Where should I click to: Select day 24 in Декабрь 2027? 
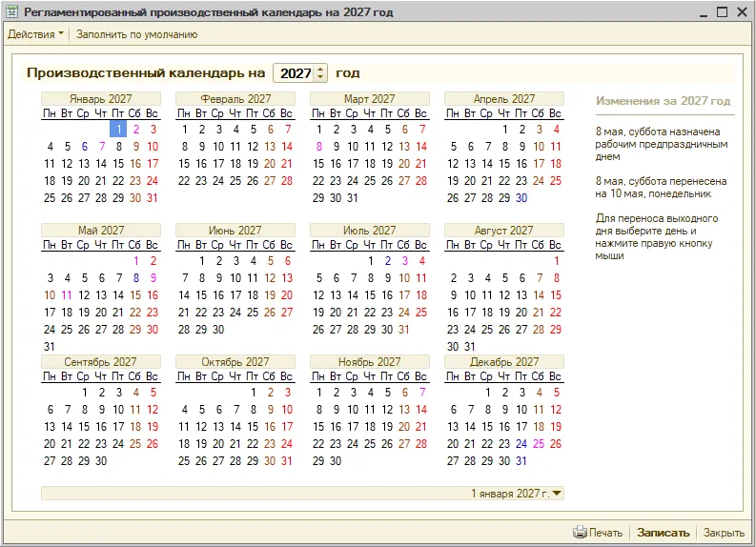pos(521,444)
